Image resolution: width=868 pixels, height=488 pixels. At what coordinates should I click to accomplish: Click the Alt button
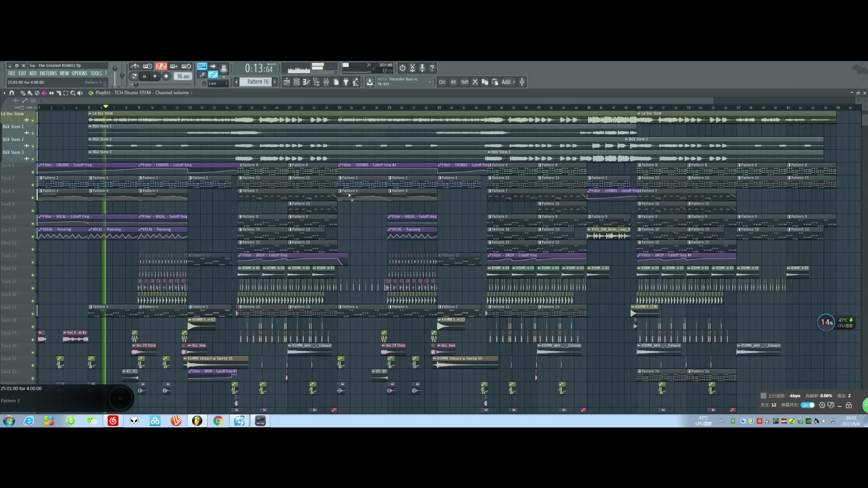453,82
